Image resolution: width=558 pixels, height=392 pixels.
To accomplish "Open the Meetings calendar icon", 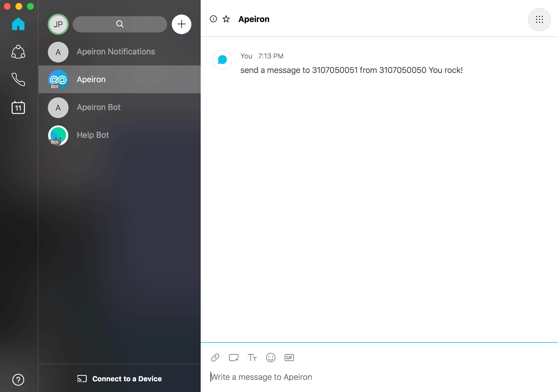I will (18, 107).
